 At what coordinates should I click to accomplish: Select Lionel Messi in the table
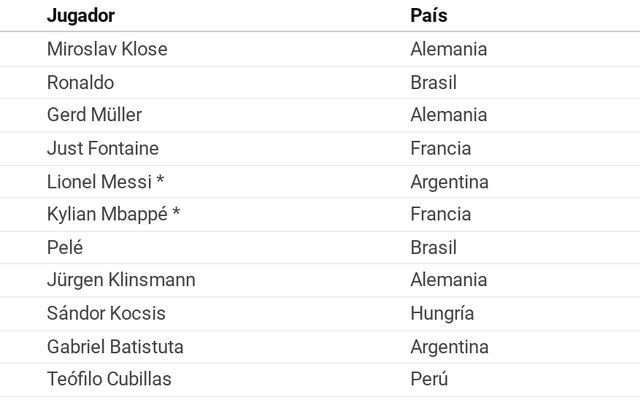(x=98, y=182)
